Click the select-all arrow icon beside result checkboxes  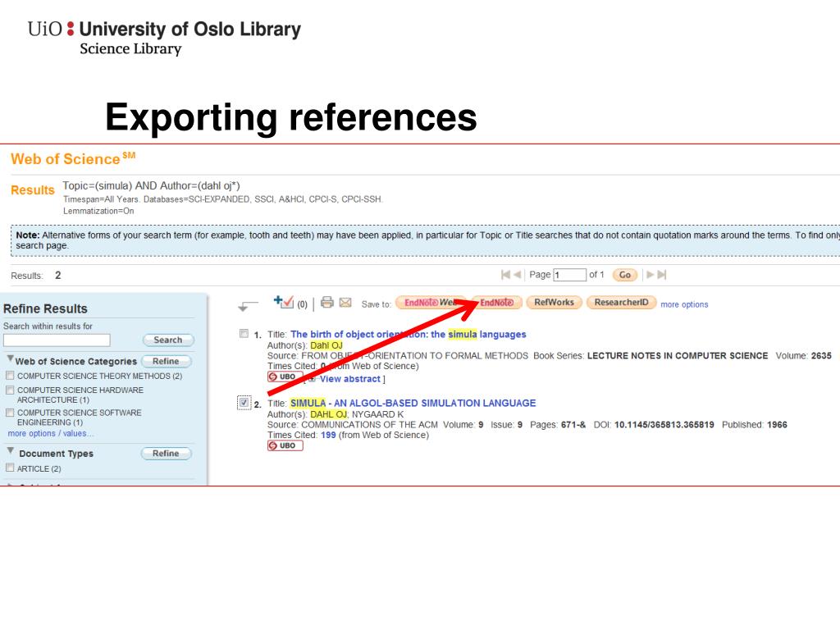coord(248,306)
